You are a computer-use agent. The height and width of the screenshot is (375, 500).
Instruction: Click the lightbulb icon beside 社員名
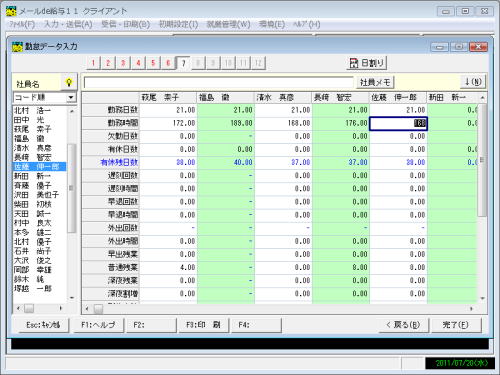pos(69,82)
